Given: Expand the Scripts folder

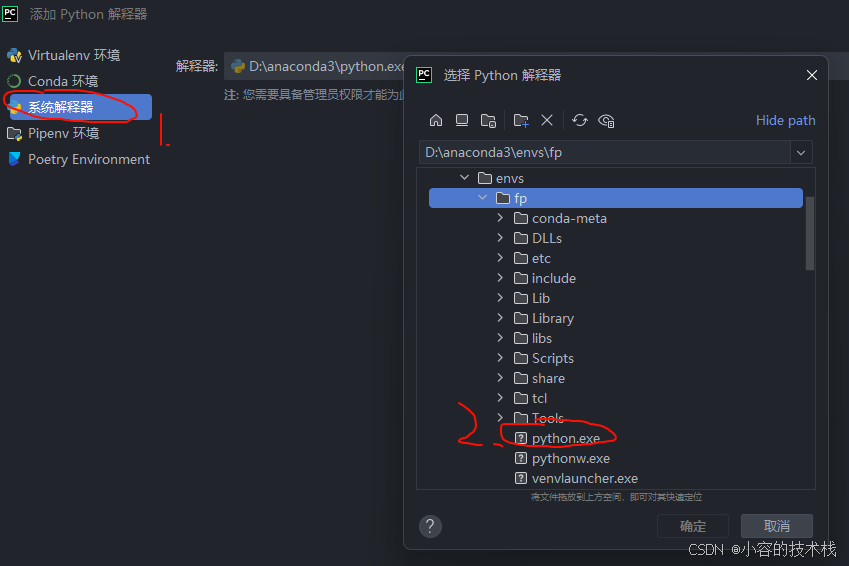Looking at the screenshot, I should 500,358.
